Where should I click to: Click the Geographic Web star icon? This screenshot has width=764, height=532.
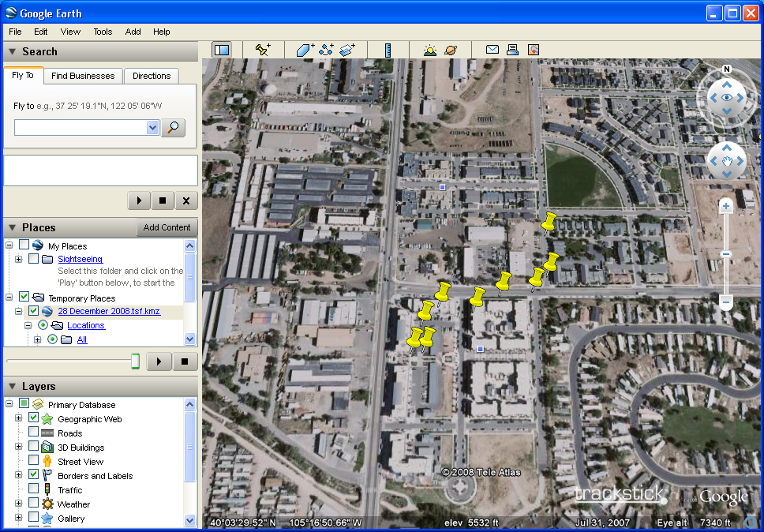pos(47,418)
